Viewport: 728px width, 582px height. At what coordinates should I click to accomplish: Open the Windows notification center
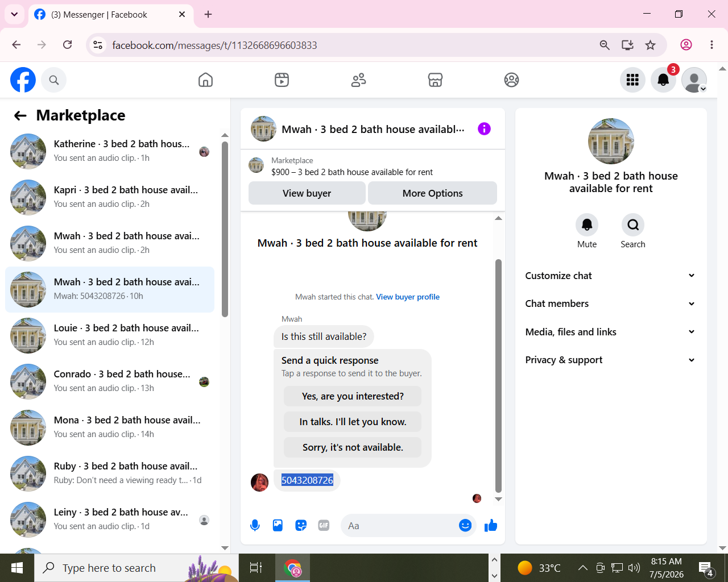click(x=706, y=568)
